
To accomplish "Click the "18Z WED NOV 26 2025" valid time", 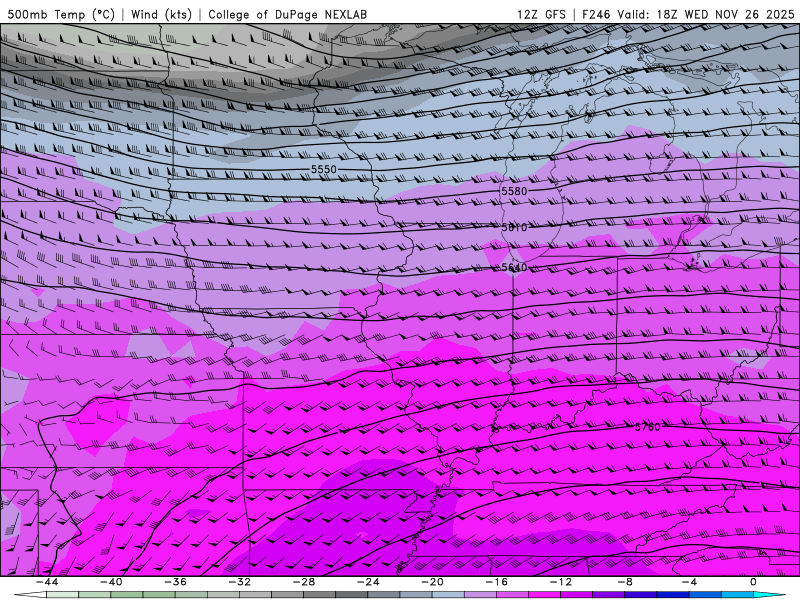I will click(726, 14).
